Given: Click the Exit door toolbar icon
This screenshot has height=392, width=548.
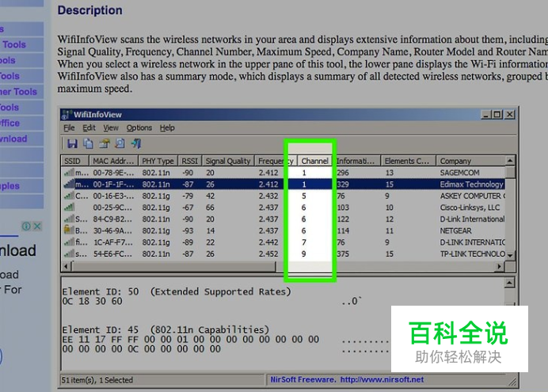Looking at the screenshot, I should point(136,143).
